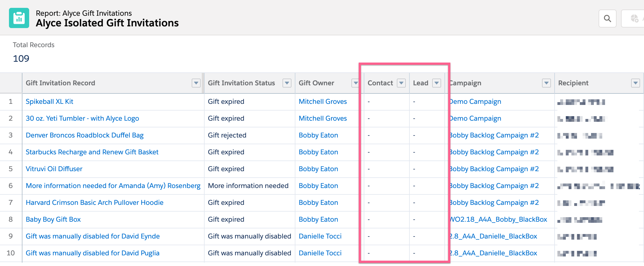Open Denver Broncos Roadblock Duffel Bag link
This screenshot has width=644, height=266.
pos(85,135)
